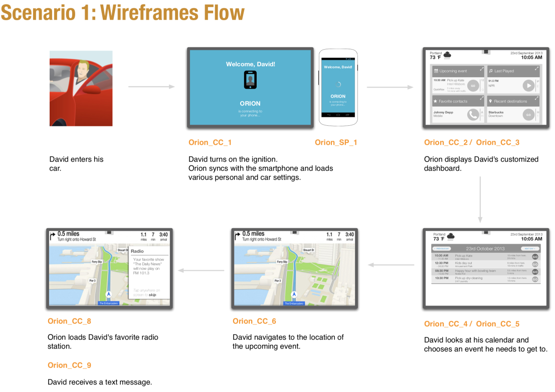Screen dimensions: 555x392
Task: Open the hamburger menu on the dashboard screen
Action: 486,52
